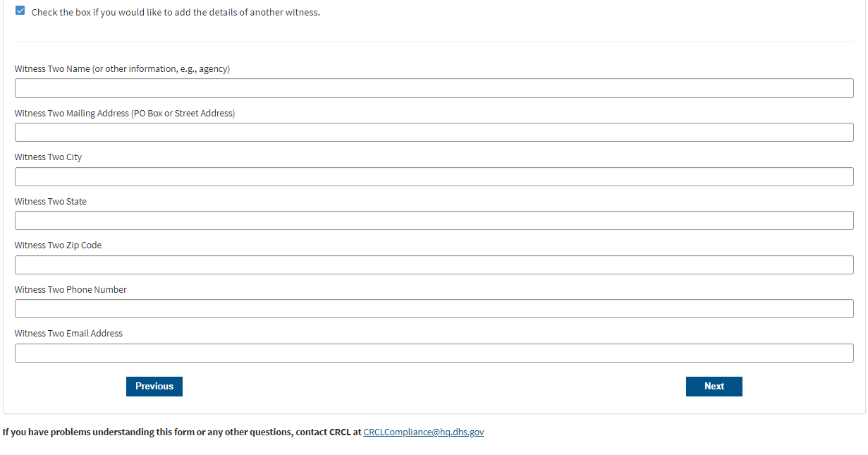Click the 'Witness Two City' label text
Screen dimensions: 868x455
point(48,157)
